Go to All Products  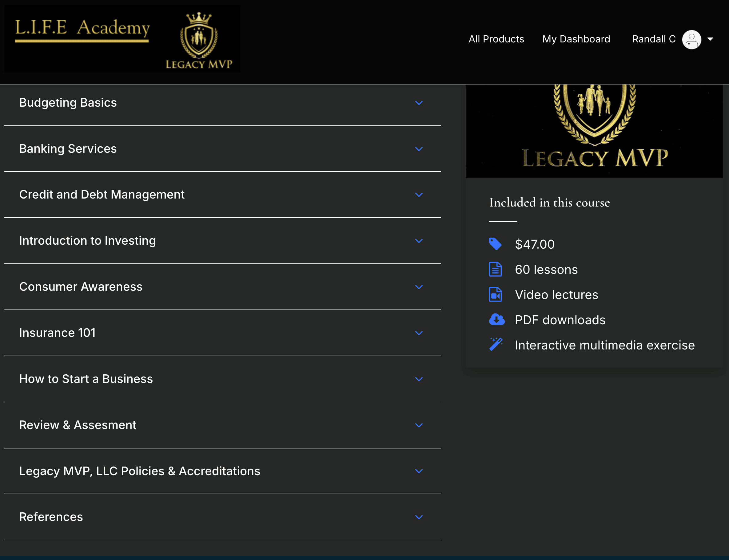(496, 39)
